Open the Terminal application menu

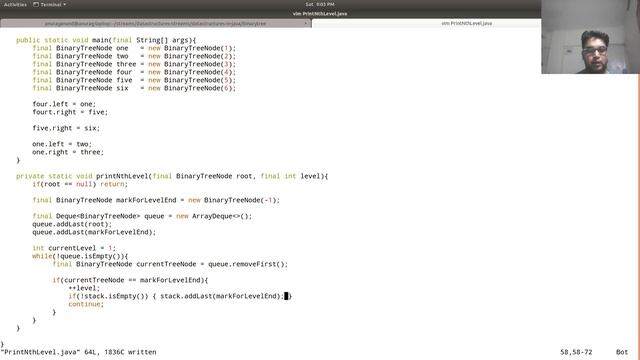click(50, 4)
